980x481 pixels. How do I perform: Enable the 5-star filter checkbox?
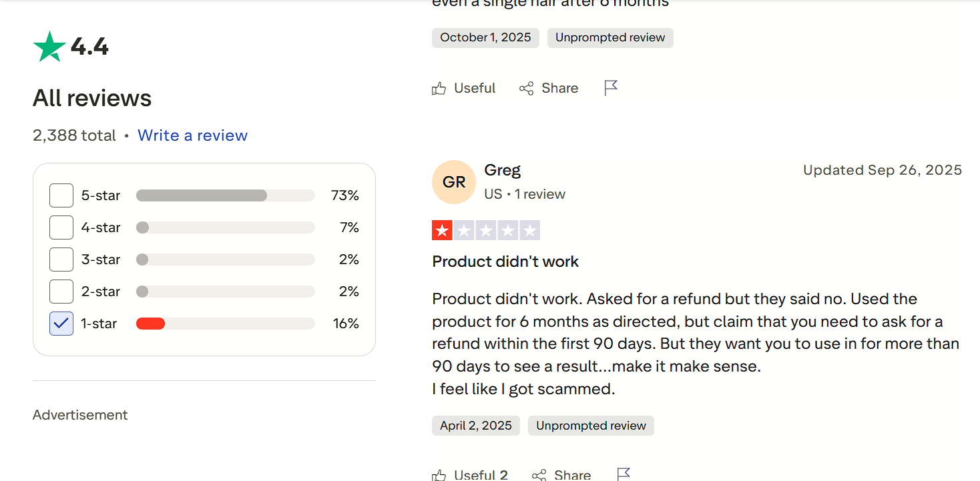(61, 195)
